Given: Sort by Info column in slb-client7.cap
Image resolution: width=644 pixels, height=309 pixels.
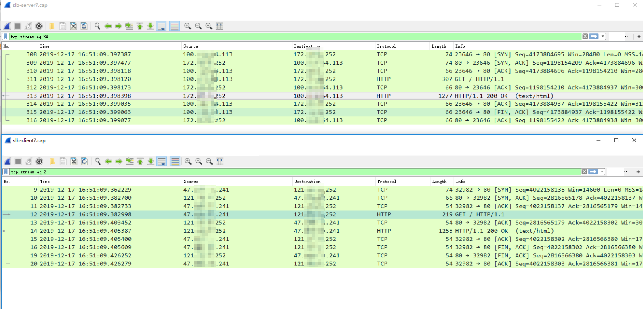Looking at the screenshot, I should [x=548, y=182].
